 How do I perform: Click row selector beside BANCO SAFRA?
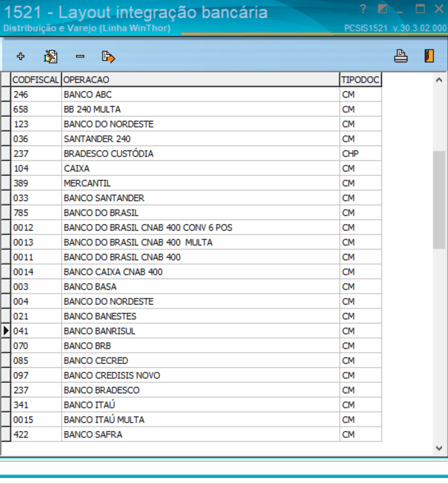pyautogui.click(x=6, y=435)
